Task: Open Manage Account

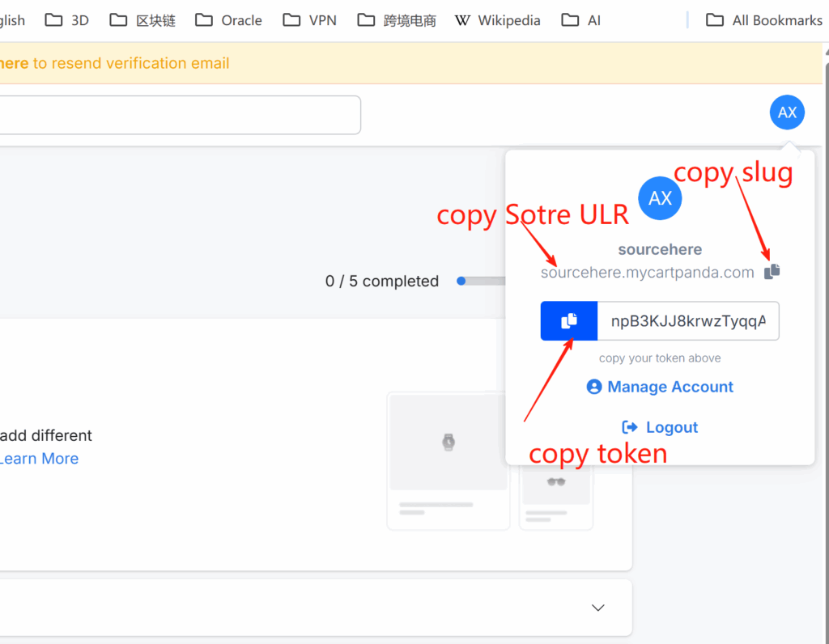Action: click(x=660, y=387)
